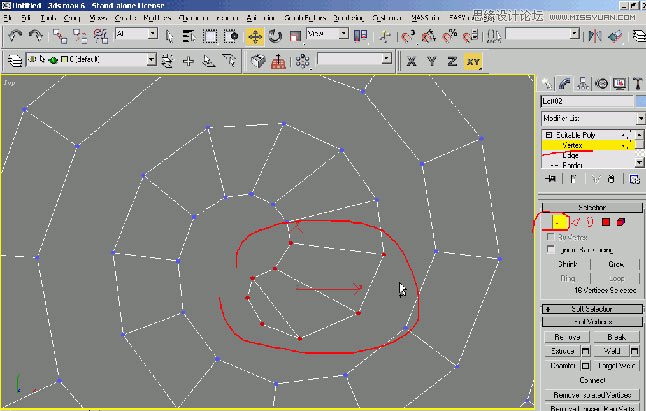The image size is (646, 411).
Task: Click Select Objects in Current Layer icon
Action: (209, 61)
